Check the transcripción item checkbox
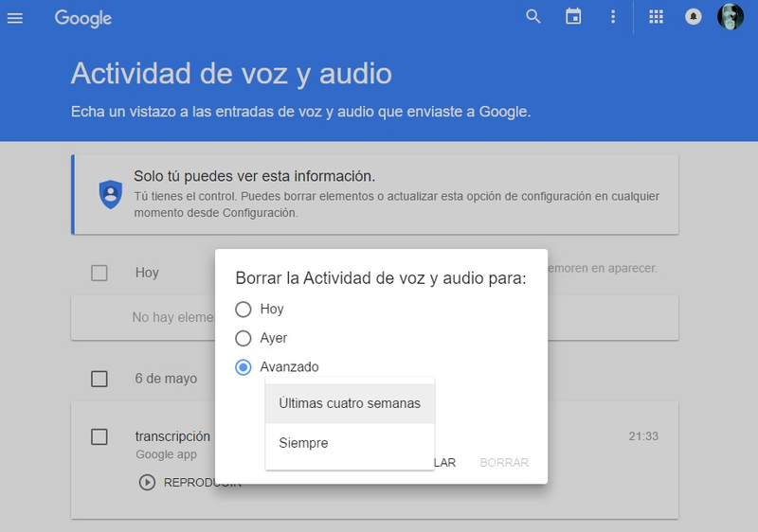 point(99,437)
